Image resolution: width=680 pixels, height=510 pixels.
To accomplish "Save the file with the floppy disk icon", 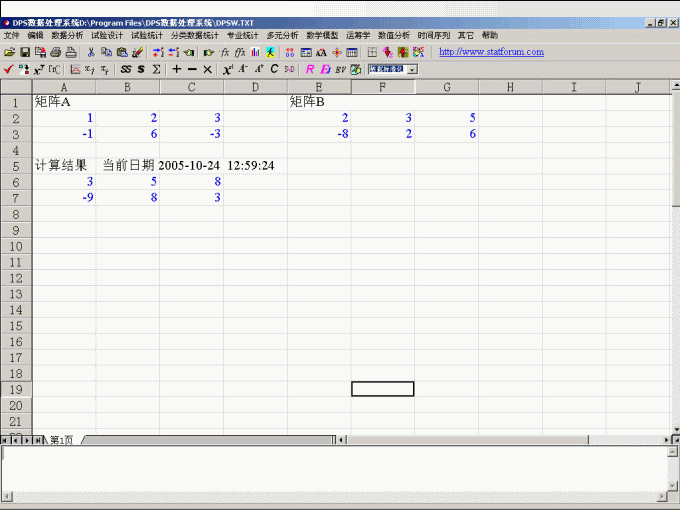I will coord(25,52).
